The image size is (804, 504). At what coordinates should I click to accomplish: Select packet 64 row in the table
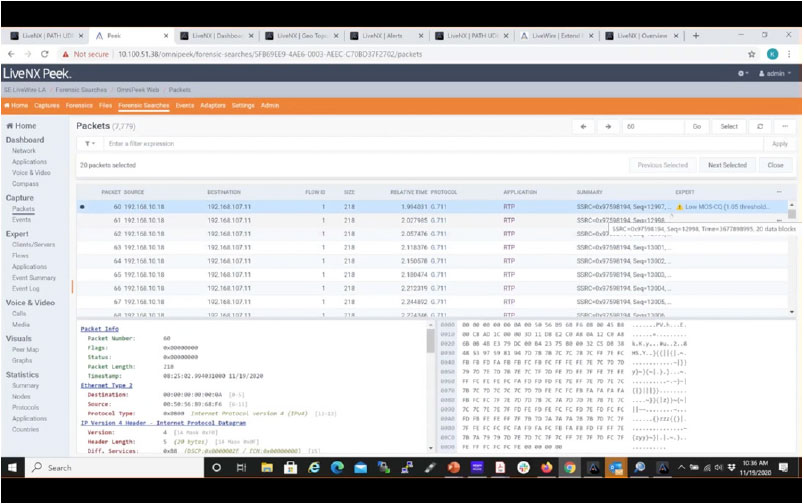pyautogui.click(x=300, y=260)
